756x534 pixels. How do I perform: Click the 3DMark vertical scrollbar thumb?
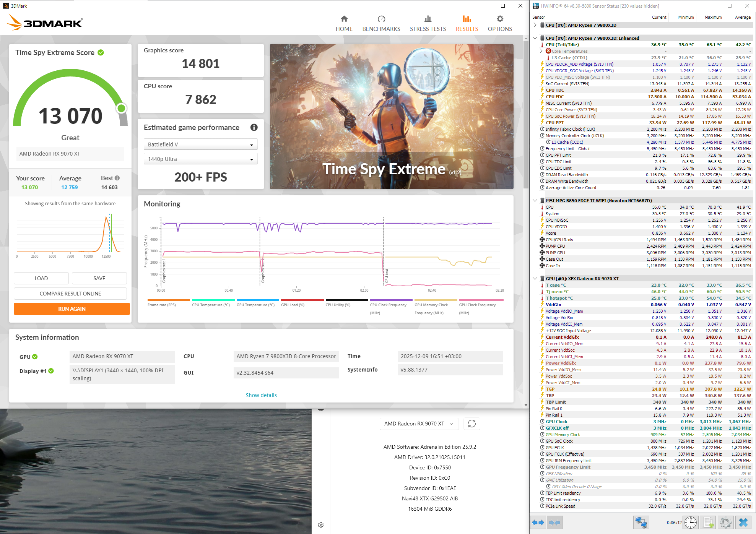[526, 115]
